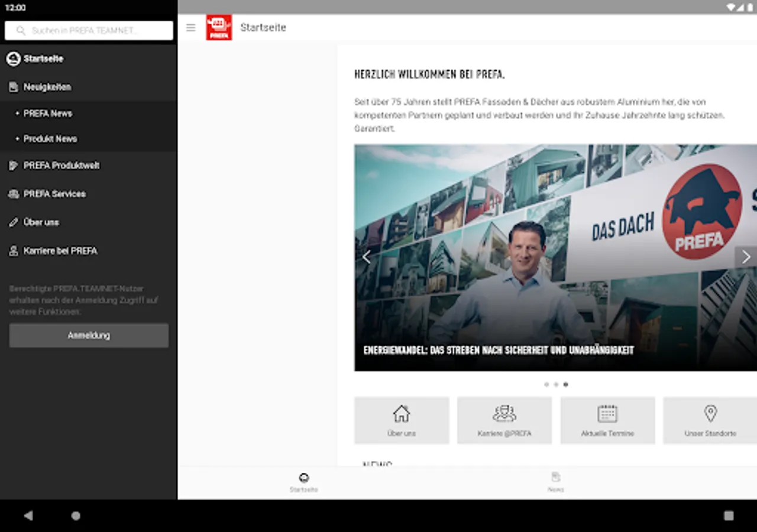Viewport: 757px width, 532px height.
Task: Tap the house icon on Über uns tile
Action: tap(402, 413)
